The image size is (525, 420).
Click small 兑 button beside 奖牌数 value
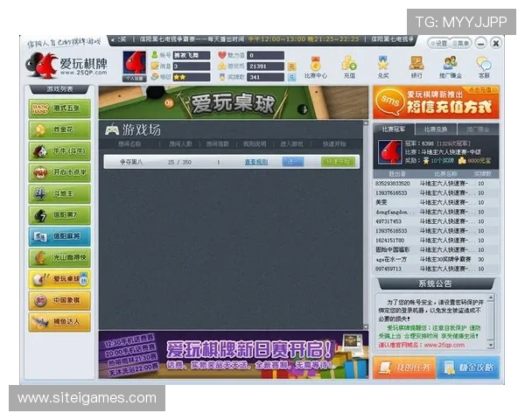click(x=291, y=77)
